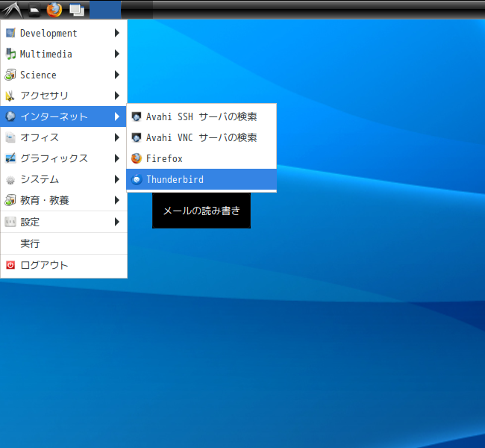Select Avahi SSH サーバの検索 entry
The image size is (485, 448).
tap(201, 116)
